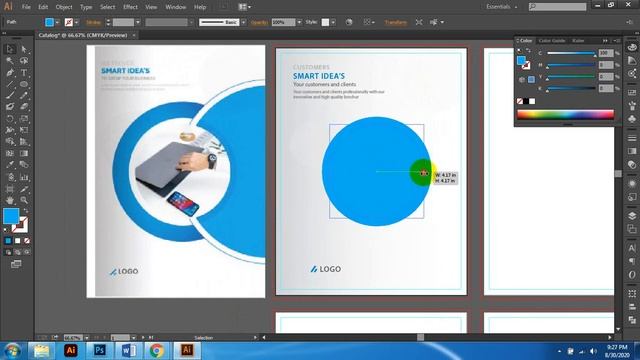The height and width of the screenshot is (360, 640).
Task: Select the Catalog document tab
Action: (x=83, y=36)
